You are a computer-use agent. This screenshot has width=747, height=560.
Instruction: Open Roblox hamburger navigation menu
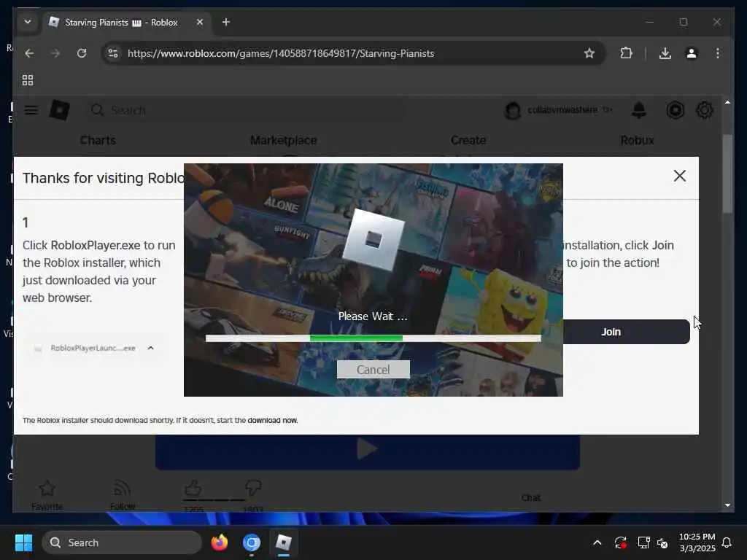[x=31, y=110]
